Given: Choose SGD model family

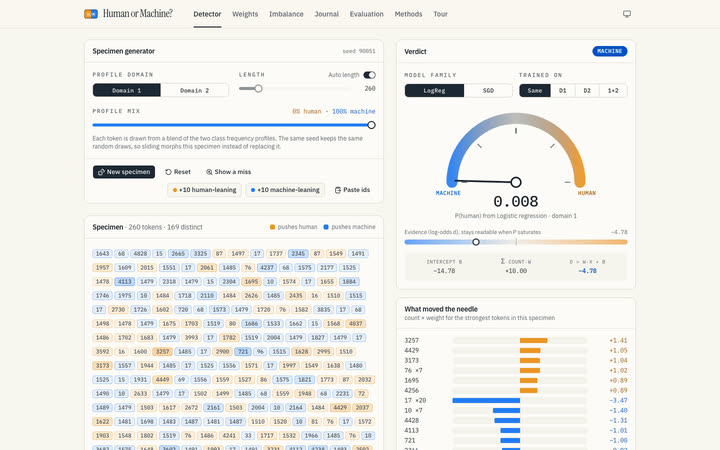Looking at the screenshot, I should pyautogui.click(x=488, y=90).
